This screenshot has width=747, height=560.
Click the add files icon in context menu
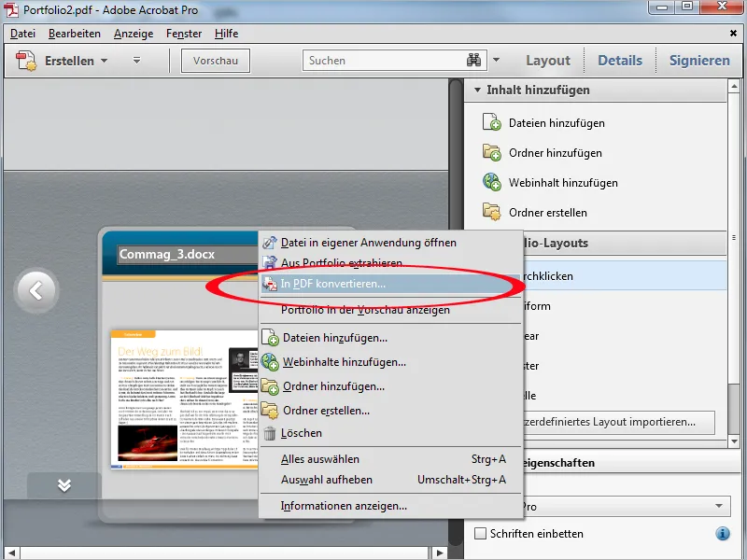pyautogui.click(x=270, y=337)
